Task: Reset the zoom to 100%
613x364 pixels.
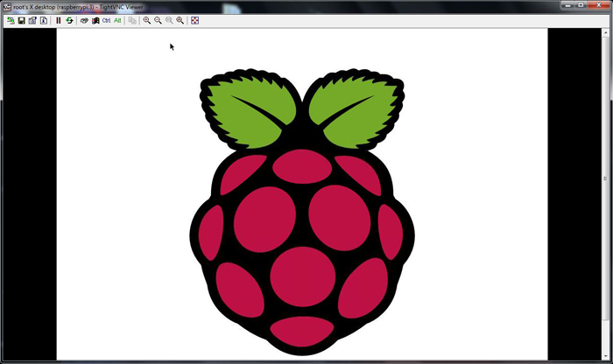Action: (x=169, y=21)
